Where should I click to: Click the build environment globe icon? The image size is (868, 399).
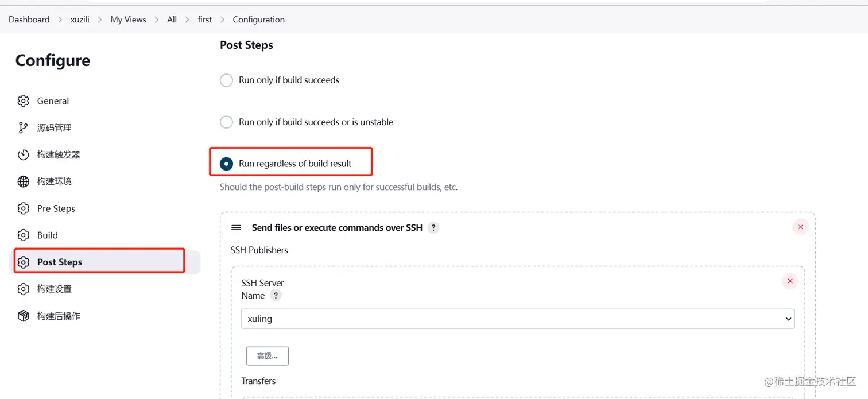(23, 181)
